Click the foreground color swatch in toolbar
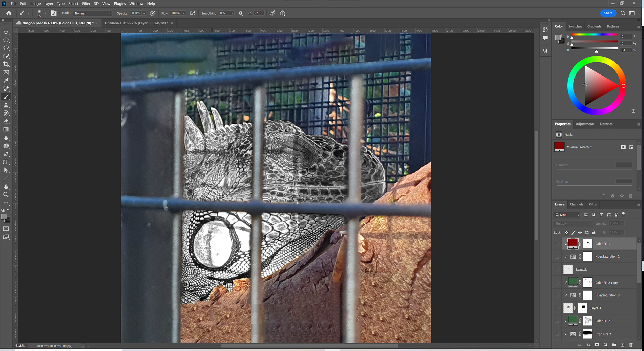This screenshot has height=351, width=644. pyautogui.click(x=4, y=216)
